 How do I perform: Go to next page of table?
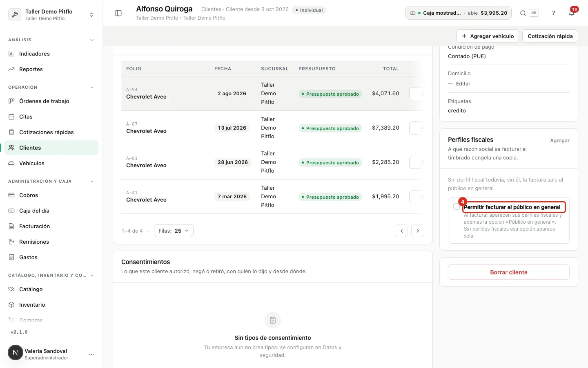418,231
